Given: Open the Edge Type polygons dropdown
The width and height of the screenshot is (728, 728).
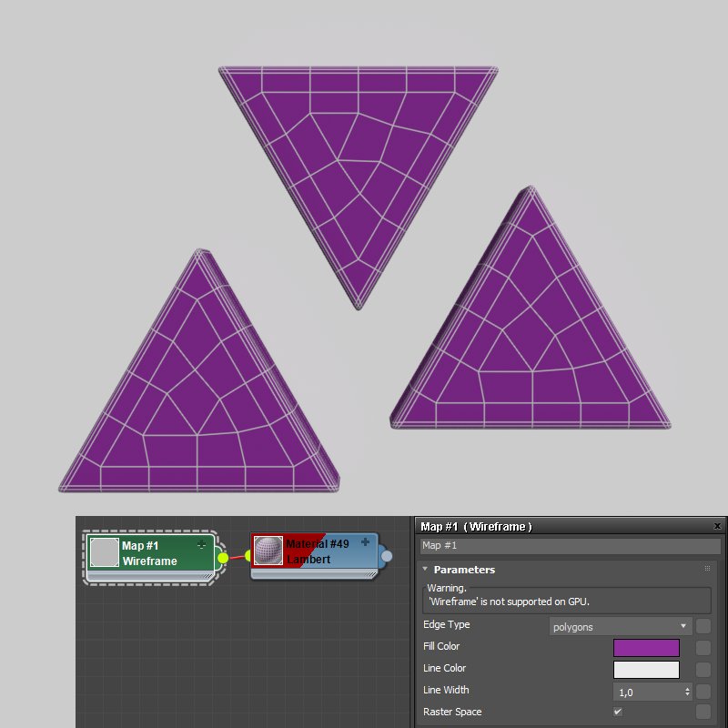Looking at the screenshot, I should coord(621,626).
